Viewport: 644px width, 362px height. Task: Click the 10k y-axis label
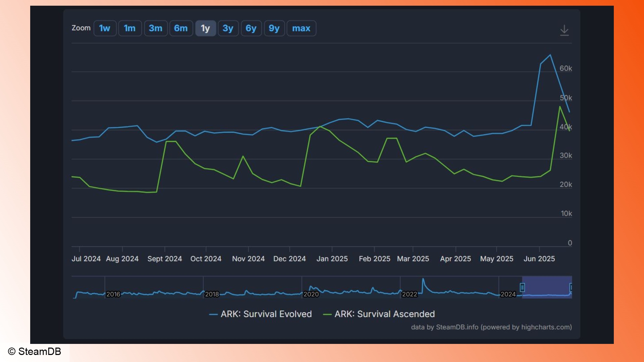[567, 214]
